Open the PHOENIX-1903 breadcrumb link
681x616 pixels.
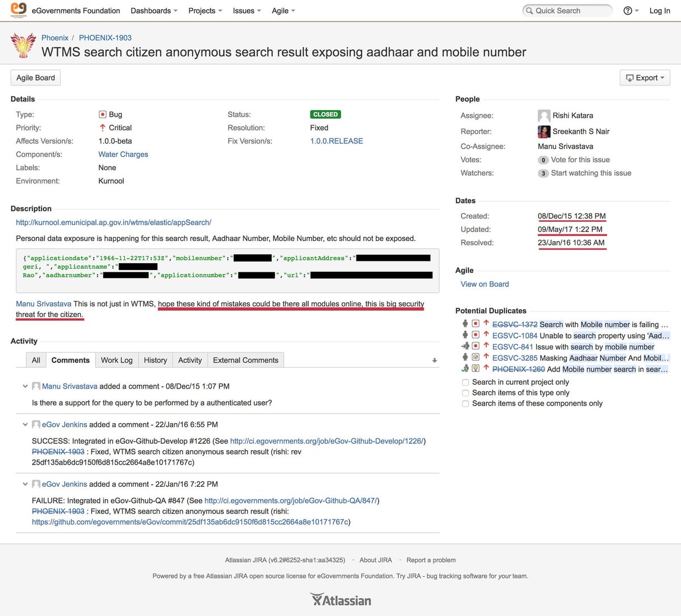(105, 38)
